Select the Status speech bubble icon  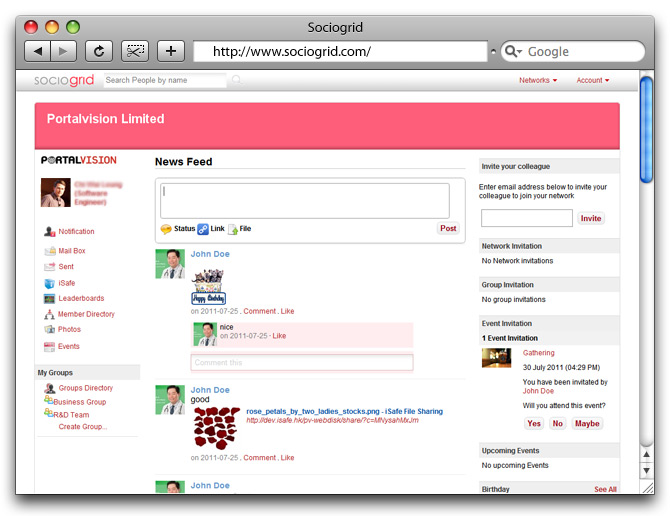tap(166, 229)
